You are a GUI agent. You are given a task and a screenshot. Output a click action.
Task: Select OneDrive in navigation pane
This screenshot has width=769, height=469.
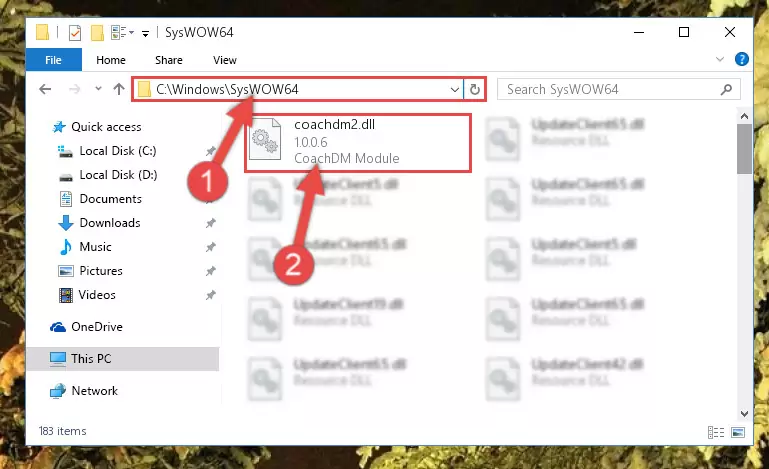pos(87,327)
